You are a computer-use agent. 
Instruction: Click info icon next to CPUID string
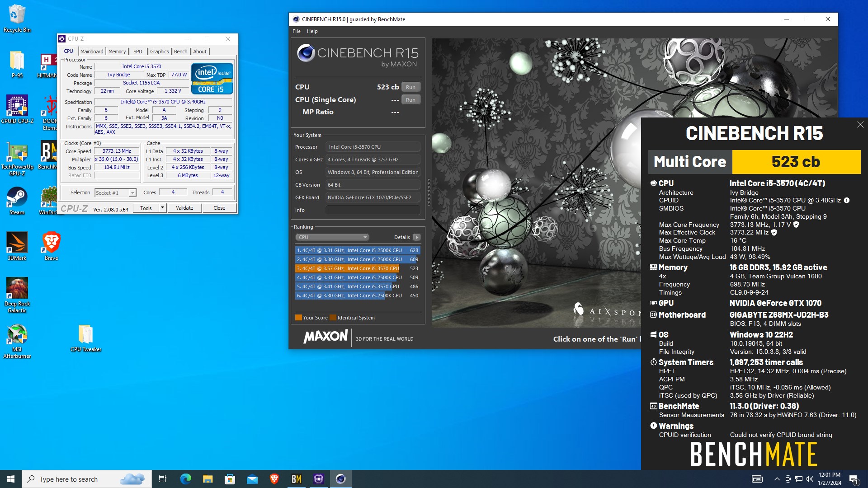(x=847, y=200)
